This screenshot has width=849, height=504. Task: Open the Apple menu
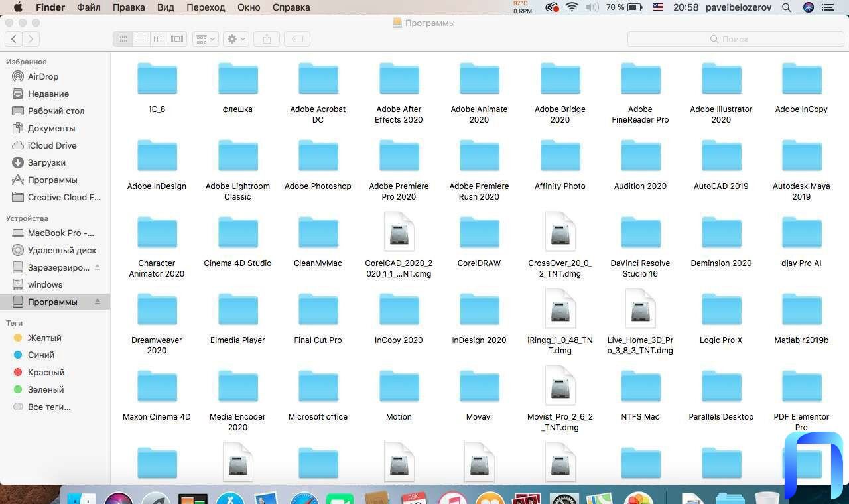coord(18,7)
